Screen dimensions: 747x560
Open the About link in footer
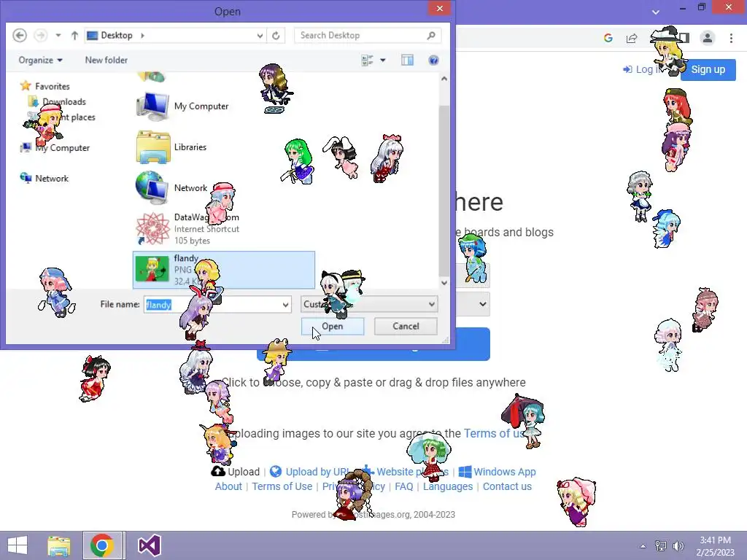click(228, 486)
